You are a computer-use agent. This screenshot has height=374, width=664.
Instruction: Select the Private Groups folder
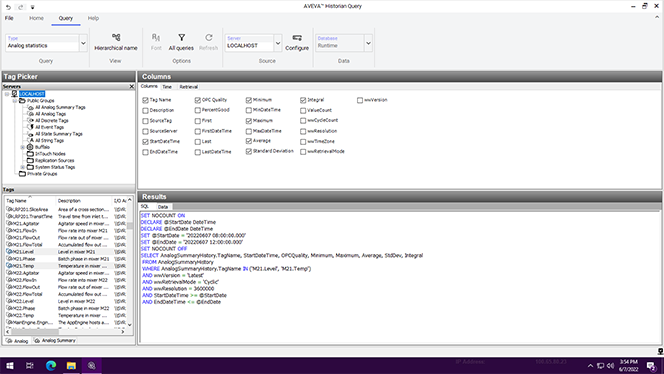click(x=42, y=174)
